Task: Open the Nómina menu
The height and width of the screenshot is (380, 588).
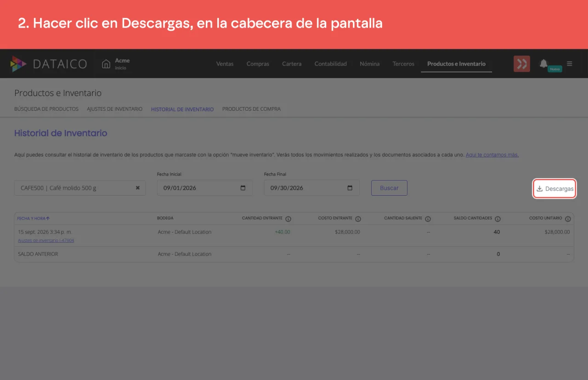Action: (370, 64)
